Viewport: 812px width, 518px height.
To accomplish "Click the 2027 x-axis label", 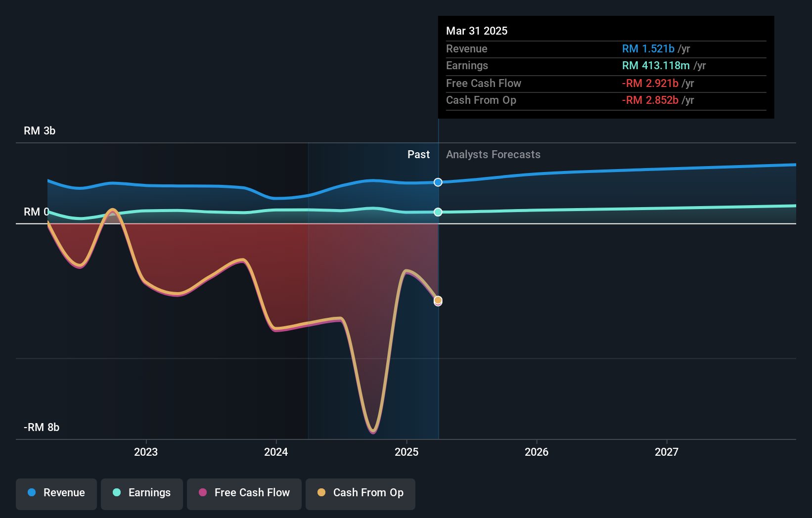I will click(x=667, y=452).
